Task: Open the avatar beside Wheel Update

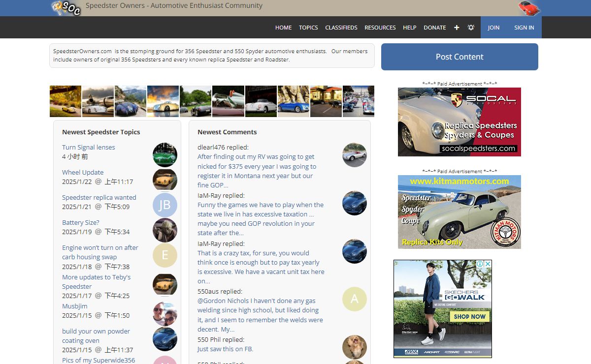Action: pyautogui.click(x=165, y=180)
